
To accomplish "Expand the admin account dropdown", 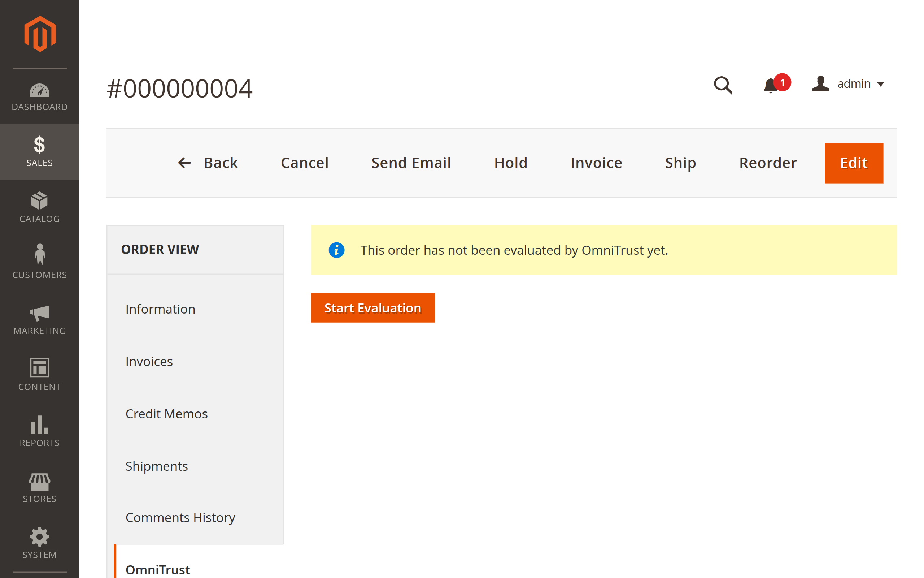I will [x=849, y=84].
